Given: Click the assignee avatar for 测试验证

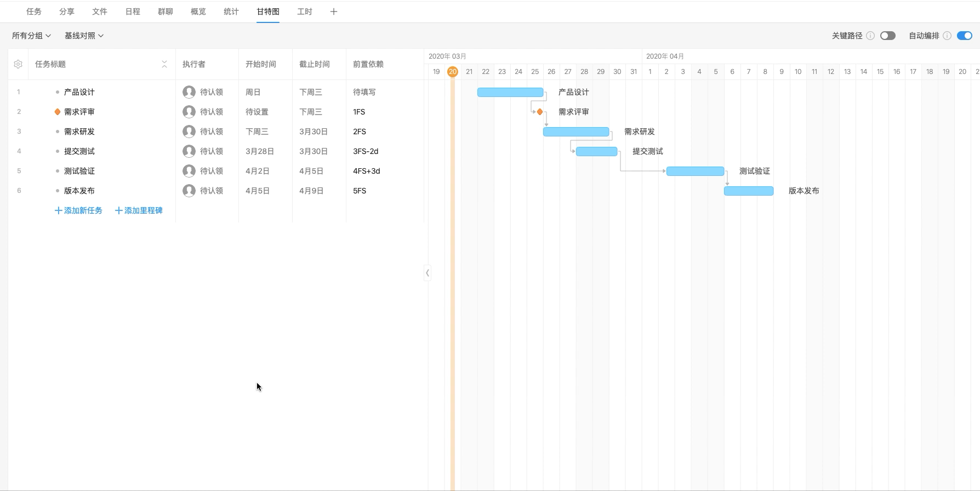Looking at the screenshot, I should click(x=189, y=171).
